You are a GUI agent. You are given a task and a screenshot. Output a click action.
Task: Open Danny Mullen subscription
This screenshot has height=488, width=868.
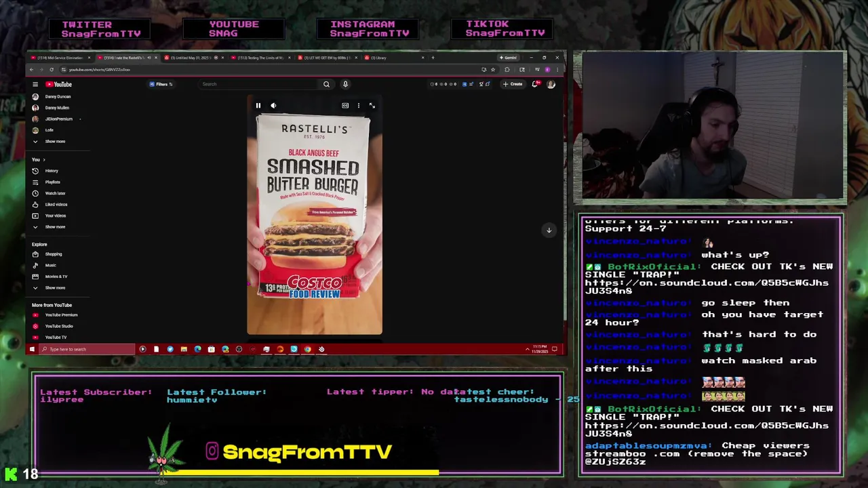(x=58, y=108)
